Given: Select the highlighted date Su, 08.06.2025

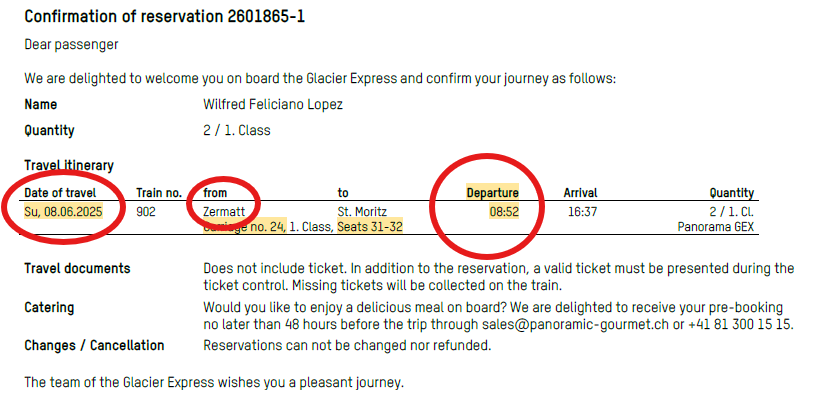Looking at the screenshot, I should [x=63, y=212].
